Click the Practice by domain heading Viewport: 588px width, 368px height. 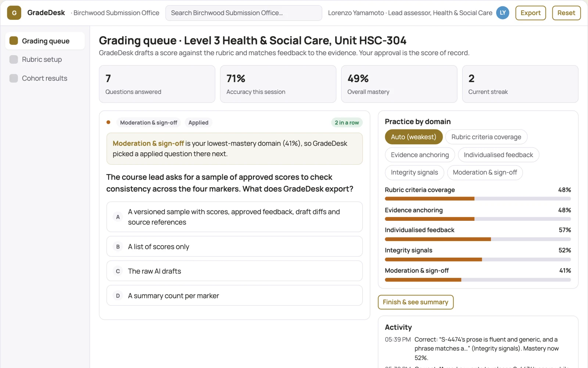[x=417, y=121]
